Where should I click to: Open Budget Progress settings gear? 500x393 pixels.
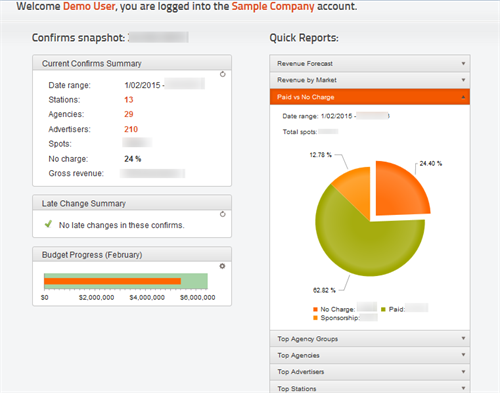[222, 266]
